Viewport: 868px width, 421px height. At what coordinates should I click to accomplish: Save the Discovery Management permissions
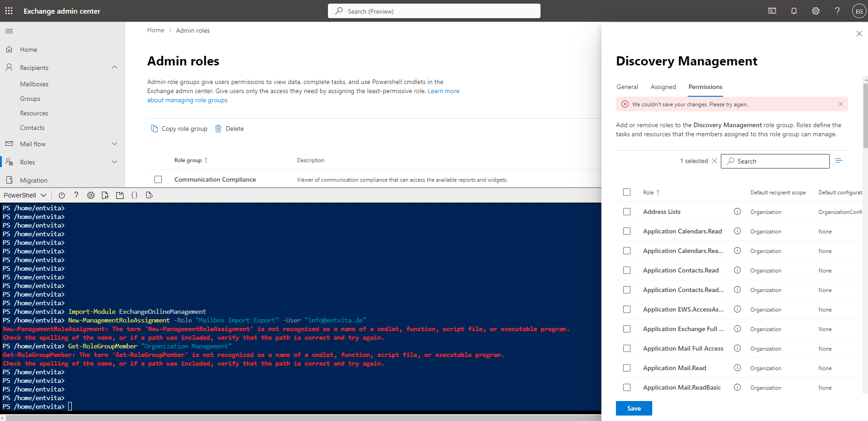[634, 408]
